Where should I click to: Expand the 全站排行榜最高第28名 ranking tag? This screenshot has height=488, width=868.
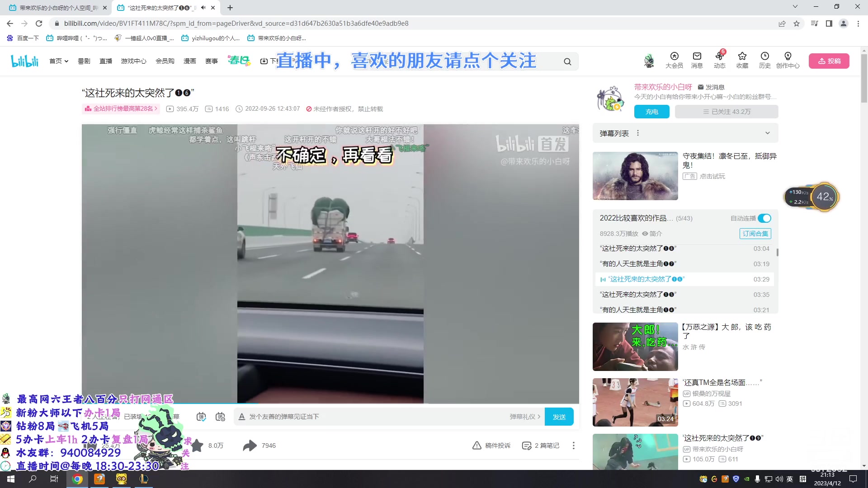121,109
